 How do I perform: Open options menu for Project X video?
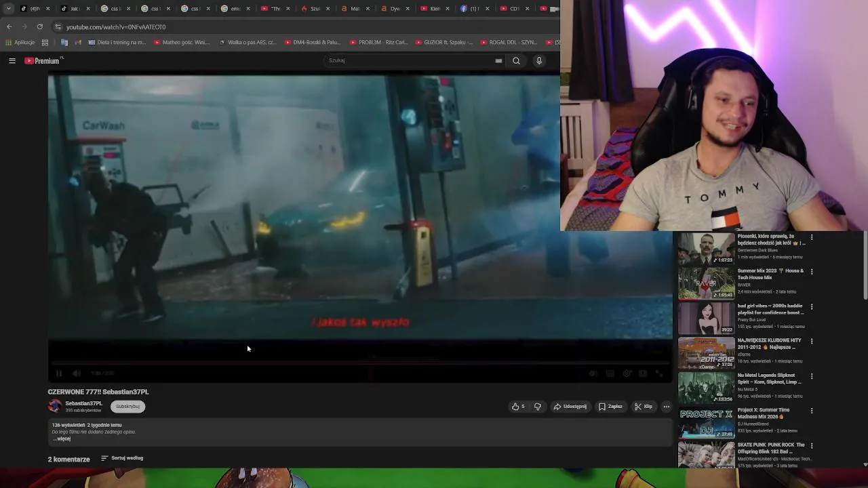(812, 411)
